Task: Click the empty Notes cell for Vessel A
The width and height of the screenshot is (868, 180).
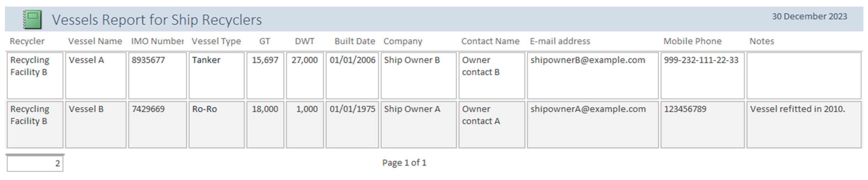Action: click(803, 75)
